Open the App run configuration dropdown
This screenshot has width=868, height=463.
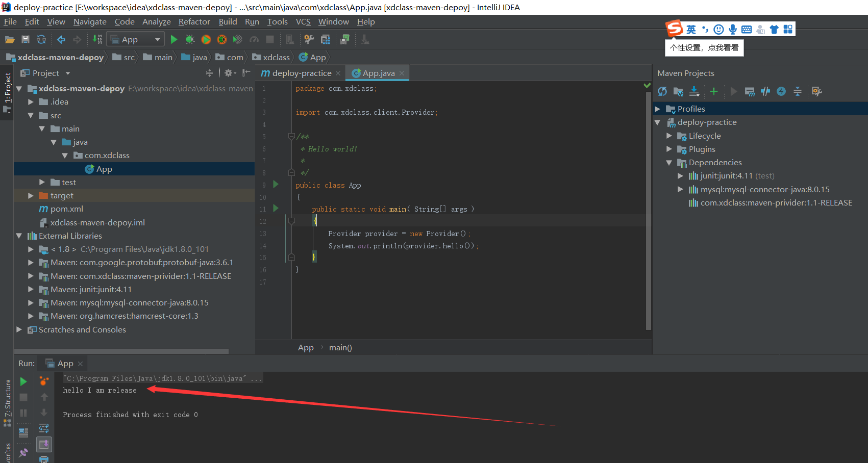point(135,39)
